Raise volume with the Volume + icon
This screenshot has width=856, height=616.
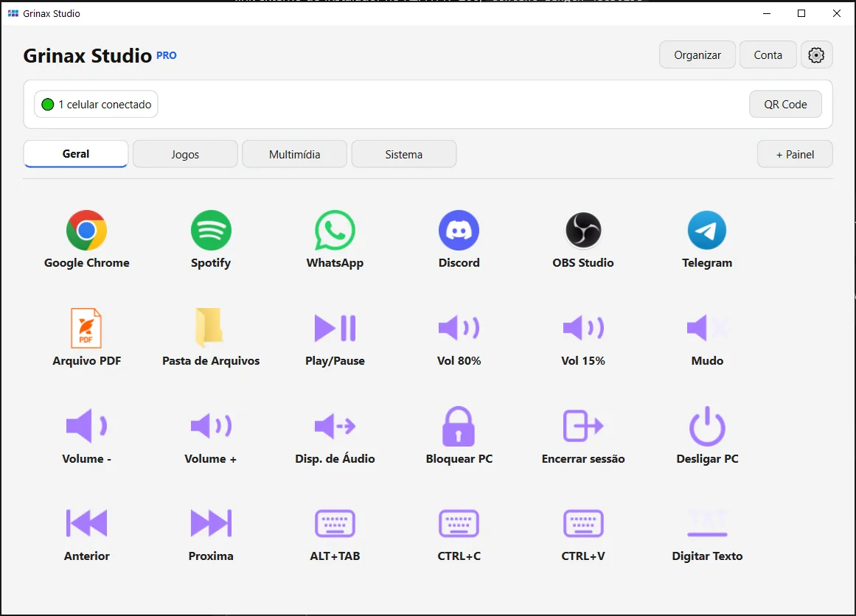pos(211,426)
